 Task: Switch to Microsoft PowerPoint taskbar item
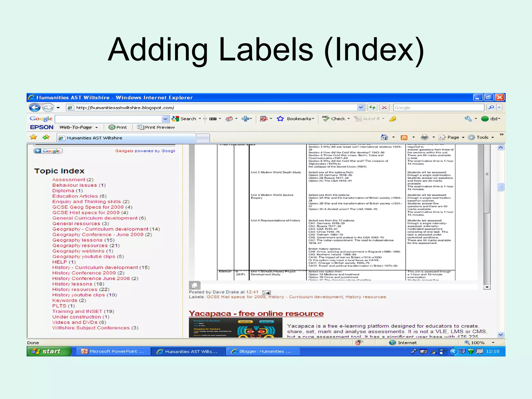click(113, 351)
